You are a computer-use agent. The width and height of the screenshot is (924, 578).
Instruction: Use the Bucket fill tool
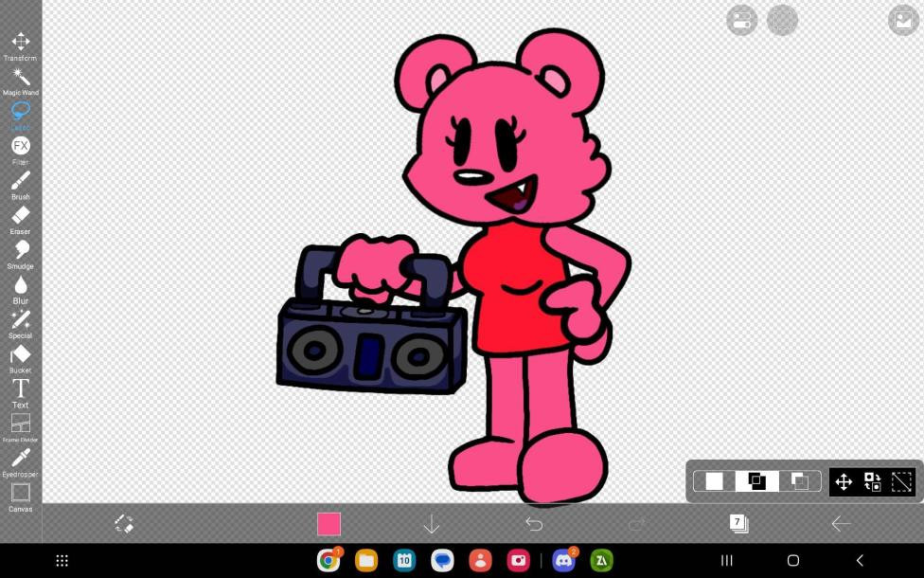tap(20, 355)
